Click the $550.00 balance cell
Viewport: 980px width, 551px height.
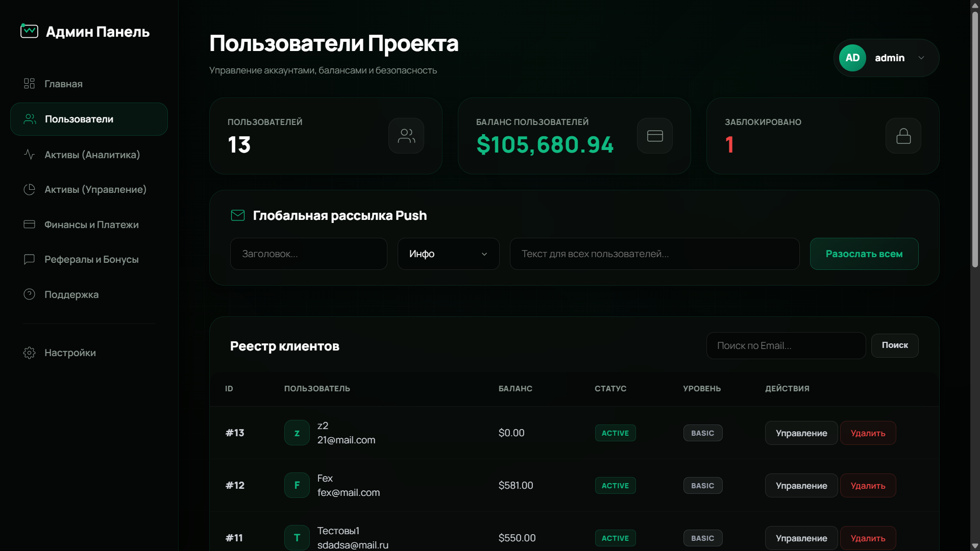pos(517,538)
